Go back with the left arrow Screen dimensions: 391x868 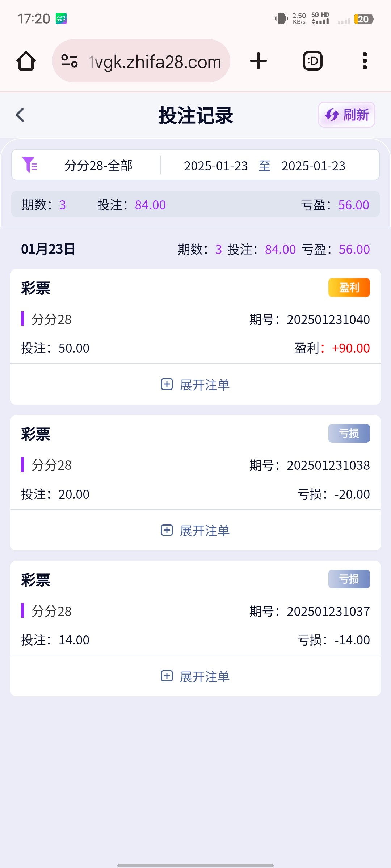click(x=20, y=115)
